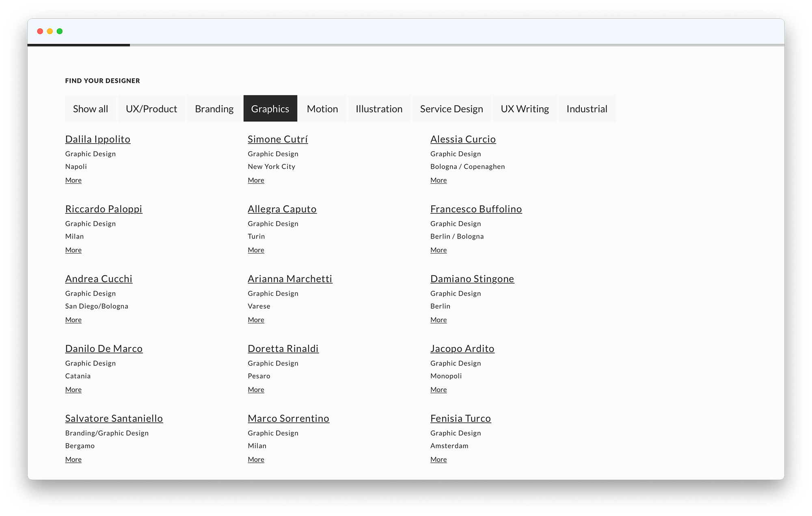812x516 pixels.
Task: Click More under Doretta Rinaldi
Action: click(x=256, y=389)
